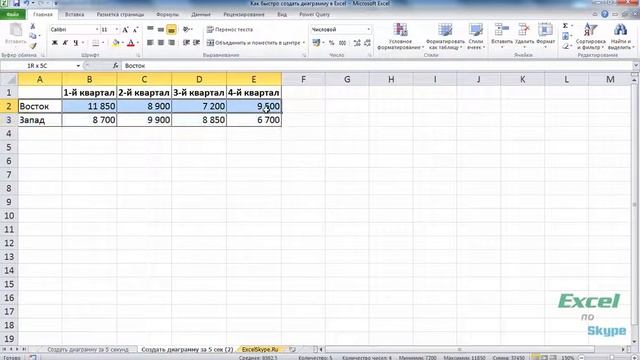Decrease font size with the small A

[135, 30]
